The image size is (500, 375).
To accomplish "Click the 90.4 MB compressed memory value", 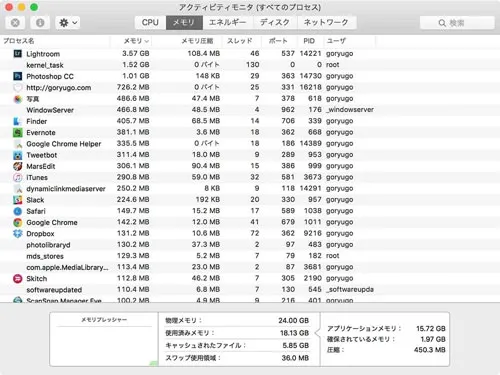I will pos(206,166).
